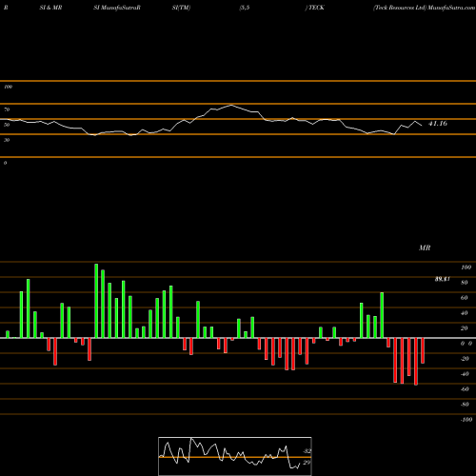This screenshot has width=476, height=476.
Task: Click the 20 label on MR right axis
Action: point(465,328)
